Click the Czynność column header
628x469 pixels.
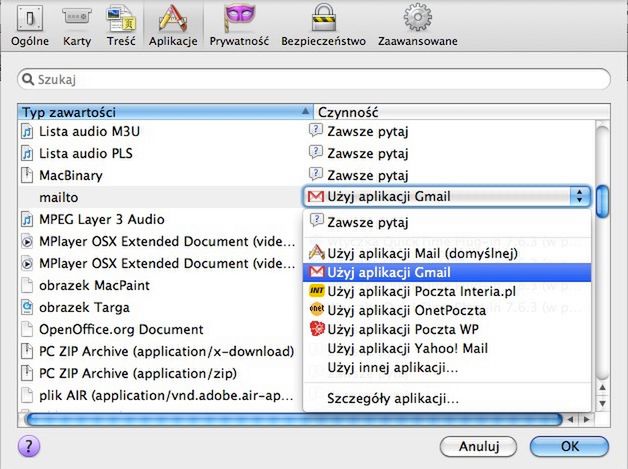coord(461,112)
